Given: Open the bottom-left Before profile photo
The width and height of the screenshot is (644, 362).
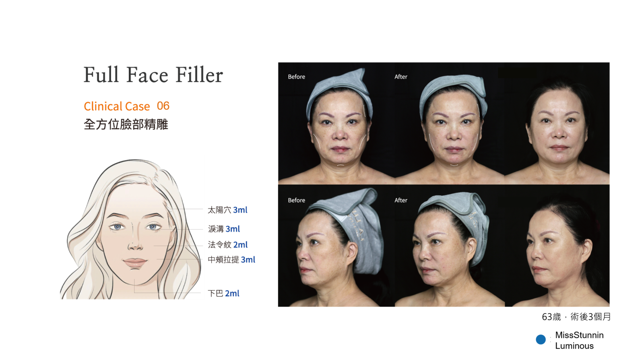Looking at the screenshot, I should coord(336,246).
